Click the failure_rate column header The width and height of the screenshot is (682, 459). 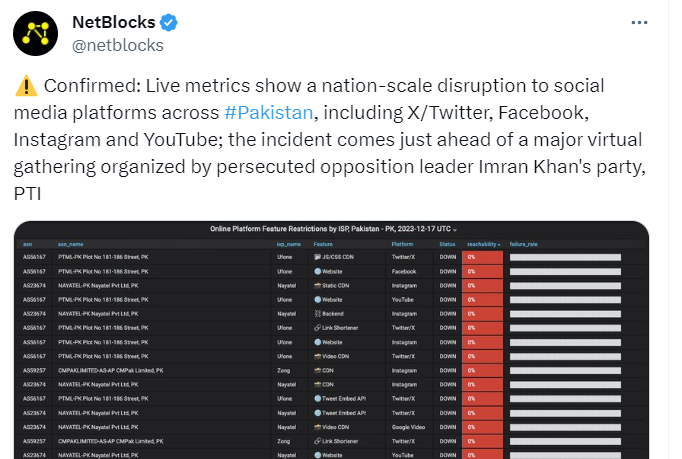point(523,245)
